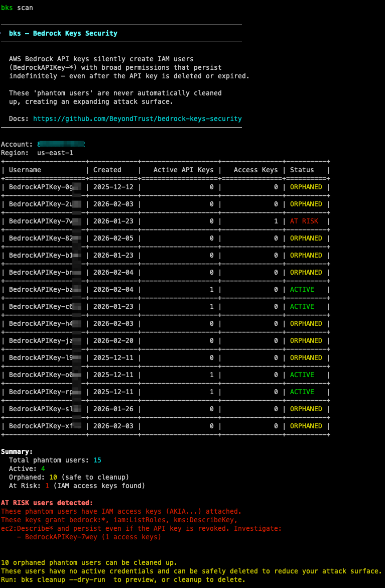Click the 'Status' column header
385x588 pixels.
coord(302,170)
